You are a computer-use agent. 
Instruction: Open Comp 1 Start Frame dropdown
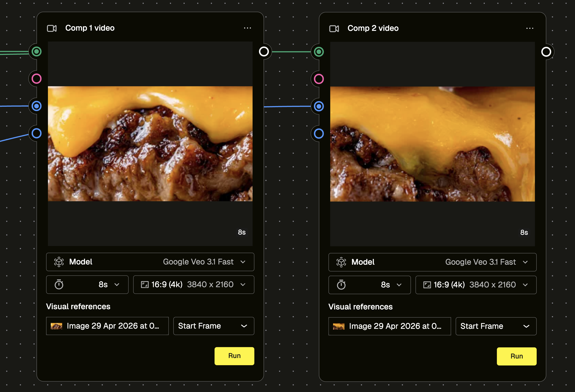214,326
